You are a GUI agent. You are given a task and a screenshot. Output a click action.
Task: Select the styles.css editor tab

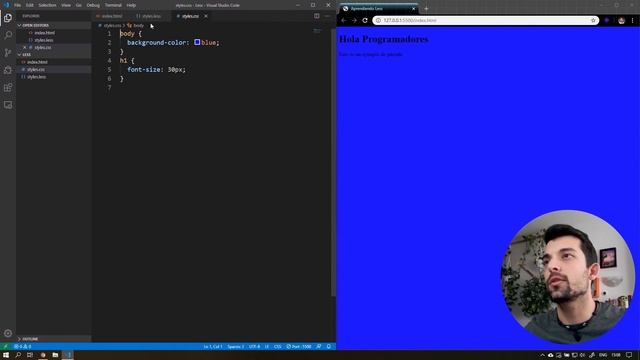pos(190,16)
